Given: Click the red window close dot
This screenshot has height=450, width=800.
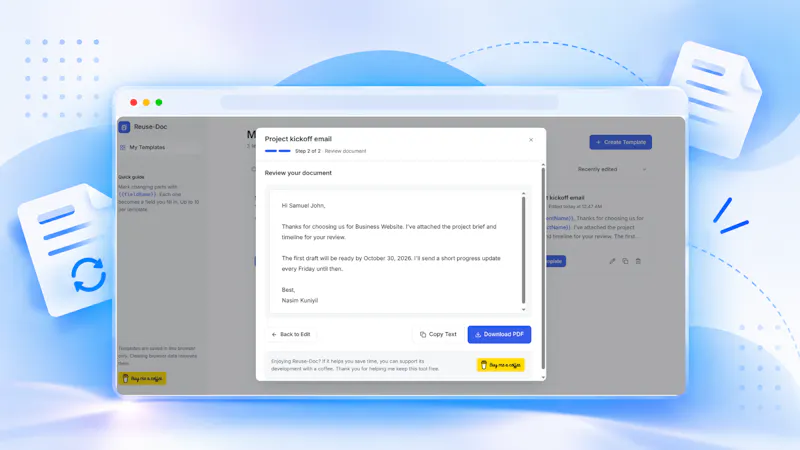Looking at the screenshot, I should point(134,103).
